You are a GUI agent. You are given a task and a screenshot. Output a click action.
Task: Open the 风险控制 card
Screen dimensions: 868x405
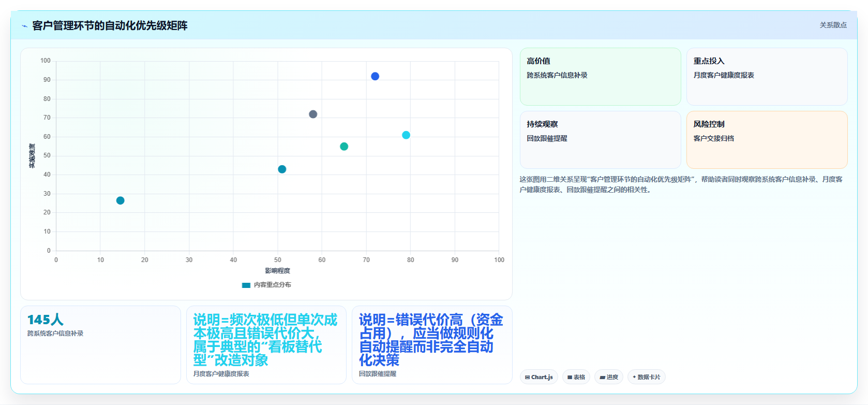click(767, 140)
